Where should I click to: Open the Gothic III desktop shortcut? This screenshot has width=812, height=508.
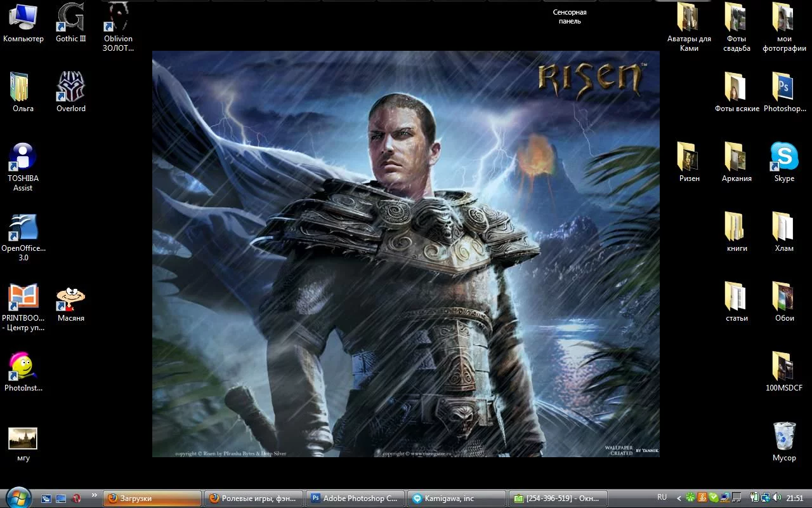70,18
